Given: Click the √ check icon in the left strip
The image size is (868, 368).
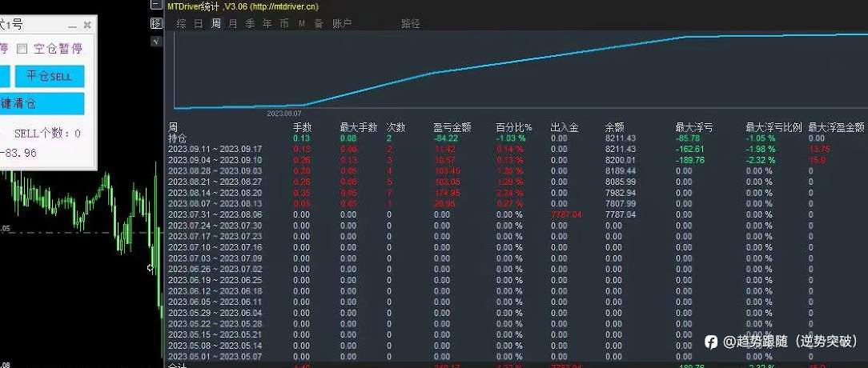Looking at the screenshot, I should point(156,41).
